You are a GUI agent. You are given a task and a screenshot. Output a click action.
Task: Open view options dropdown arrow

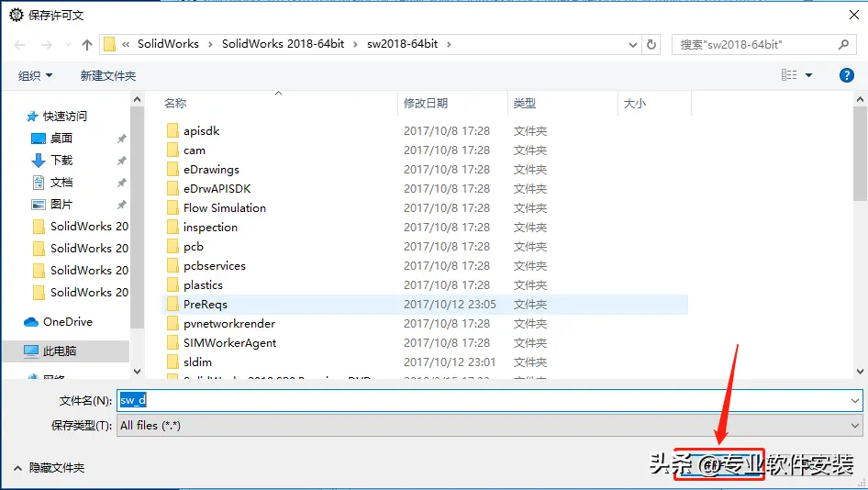pyautogui.click(x=808, y=74)
